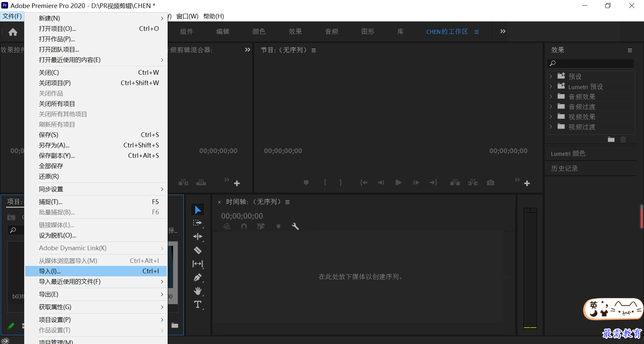Step back one frame
The image size is (644, 344).
(381, 183)
